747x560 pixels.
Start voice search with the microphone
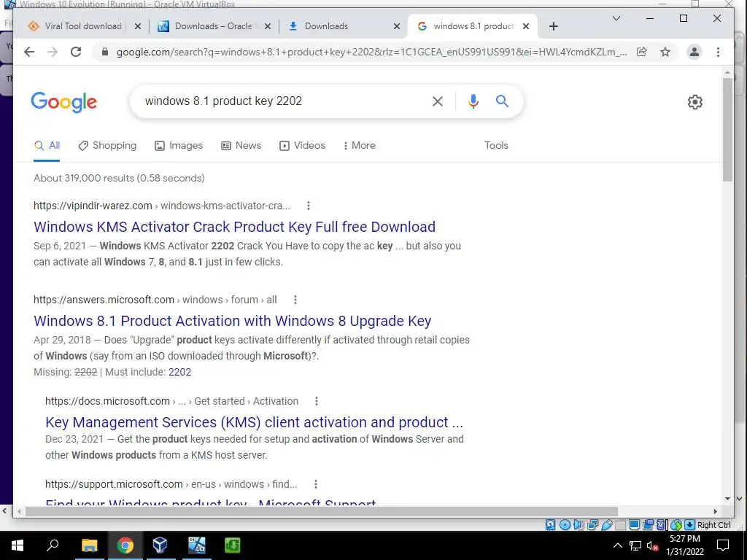coord(473,101)
